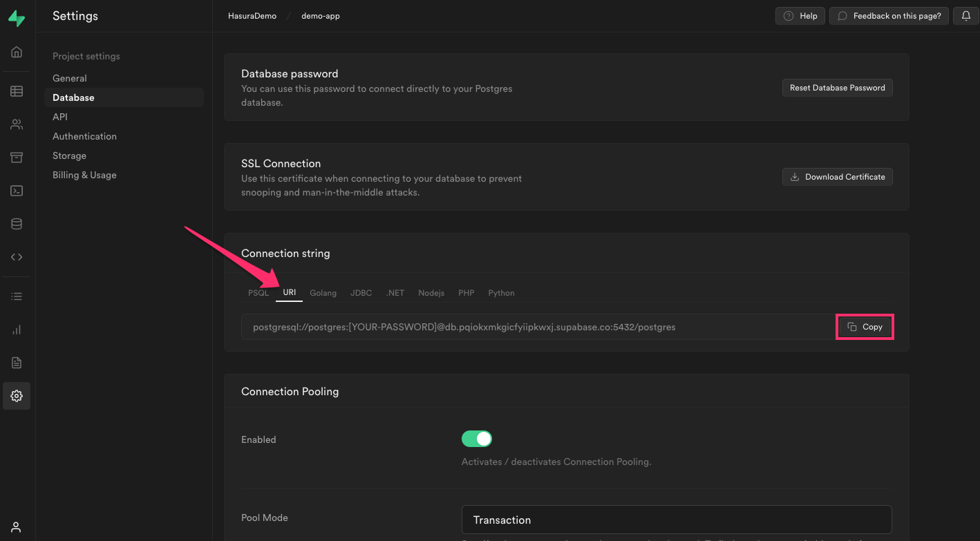Open the Database icon in sidebar
The image size is (980, 541).
(16, 223)
